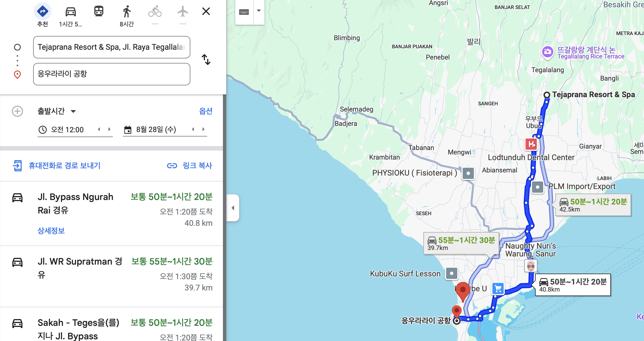
Task: Swap origin and destination with reverse arrows
Action: click(206, 60)
